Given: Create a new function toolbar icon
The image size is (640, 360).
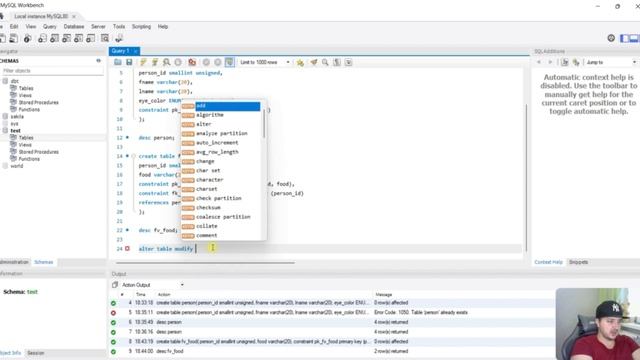Looking at the screenshot, I should click(91, 38).
